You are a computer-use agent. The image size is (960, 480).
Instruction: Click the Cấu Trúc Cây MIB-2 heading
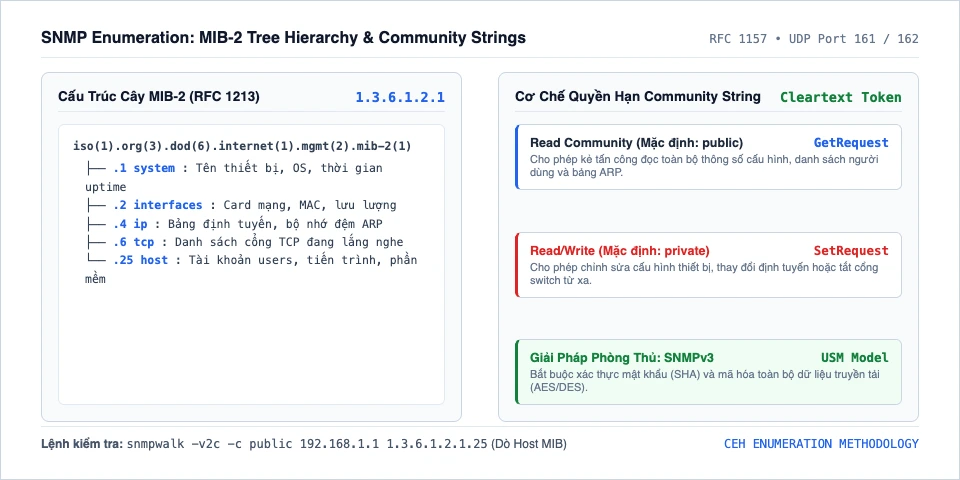pyautogui.click(x=159, y=97)
